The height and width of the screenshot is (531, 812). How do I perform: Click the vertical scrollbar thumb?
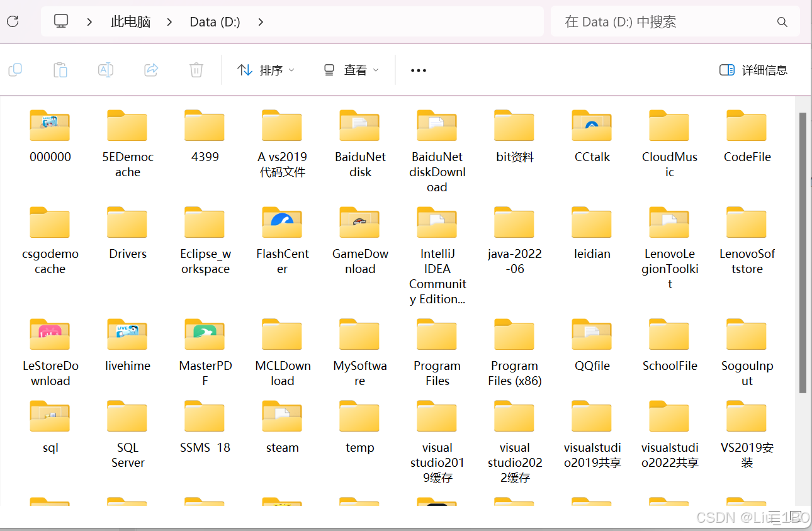803,253
